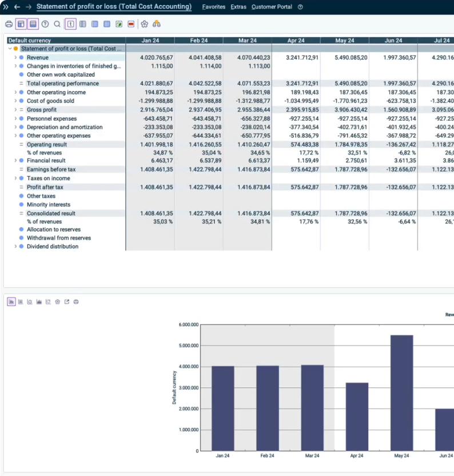Viewport: 454px width, 476px height.
Task: Toggle the second highlighted split view button
Action: point(33,24)
